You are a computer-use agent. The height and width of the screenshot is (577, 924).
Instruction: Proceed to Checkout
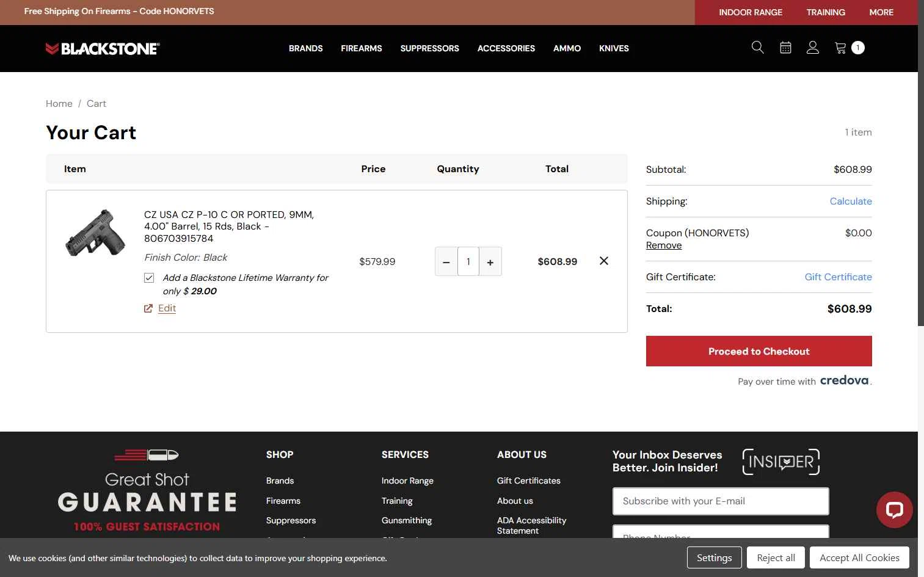pyautogui.click(x=759, y=351)
